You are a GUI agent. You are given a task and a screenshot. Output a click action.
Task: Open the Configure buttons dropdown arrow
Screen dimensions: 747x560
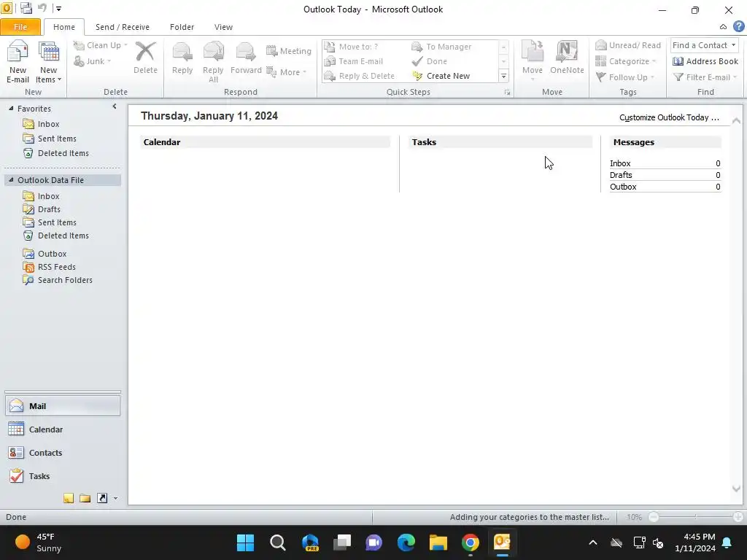(x=115, y=499)
